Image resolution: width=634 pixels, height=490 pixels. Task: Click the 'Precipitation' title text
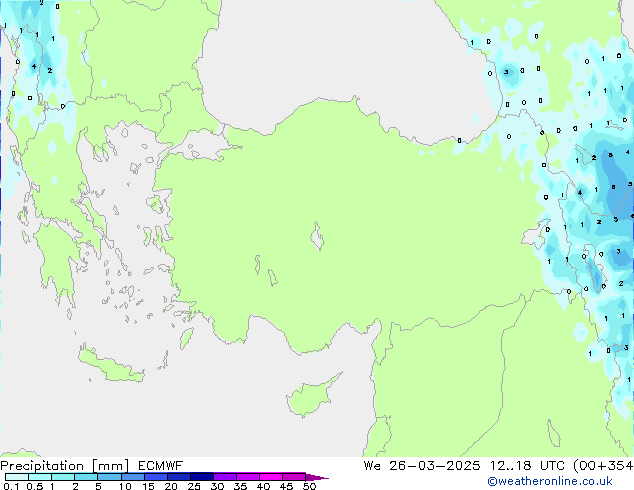[42, 466]
